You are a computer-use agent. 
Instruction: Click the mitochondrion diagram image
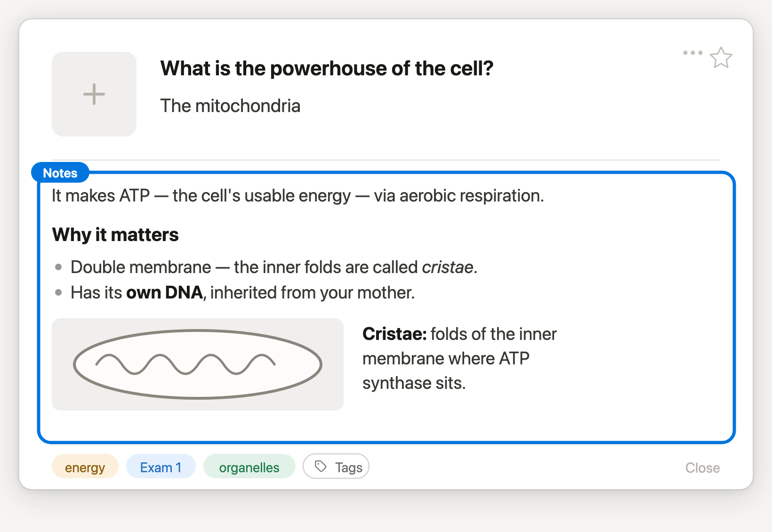[x=198, y=364]
